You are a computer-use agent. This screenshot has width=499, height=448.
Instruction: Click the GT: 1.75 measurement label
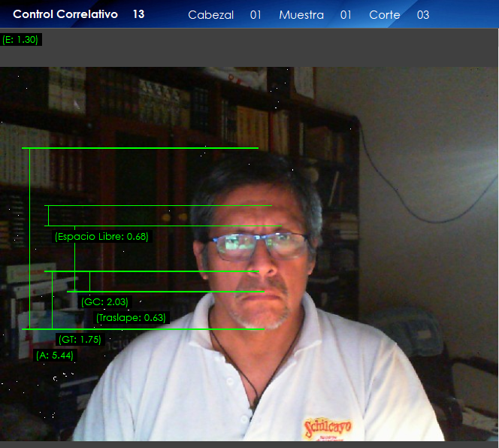click(x=80, y=340)
